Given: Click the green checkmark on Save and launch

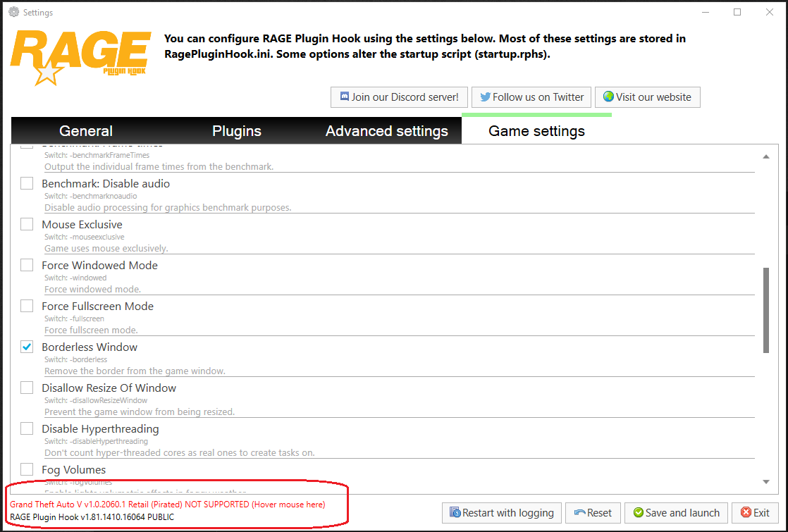Looking at the screenshot, I should coord(639,512).
